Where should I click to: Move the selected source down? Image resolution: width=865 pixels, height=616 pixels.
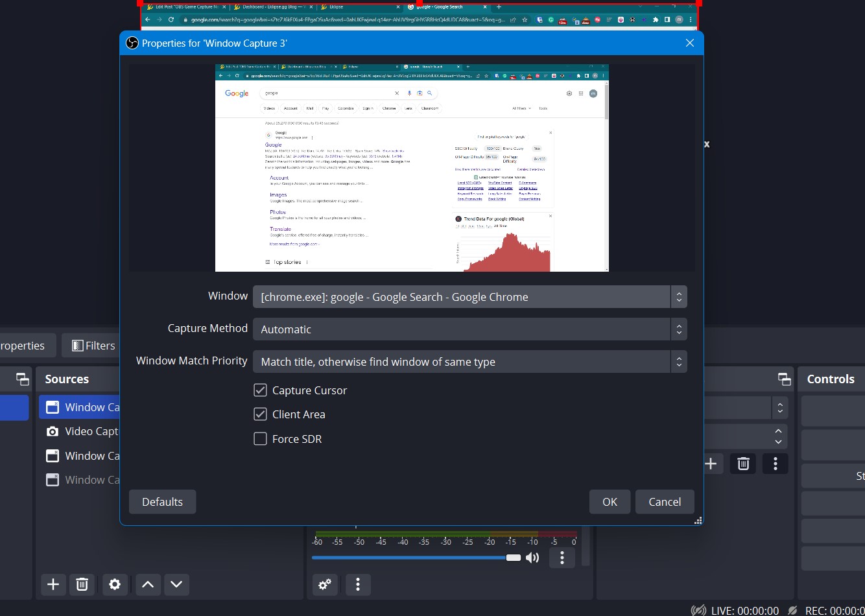click(x=176, y=584)
